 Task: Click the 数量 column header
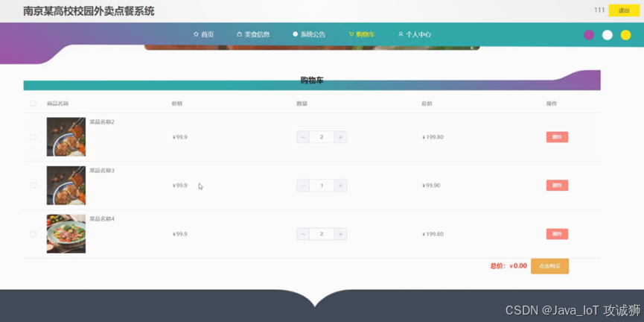click(302, 104)
